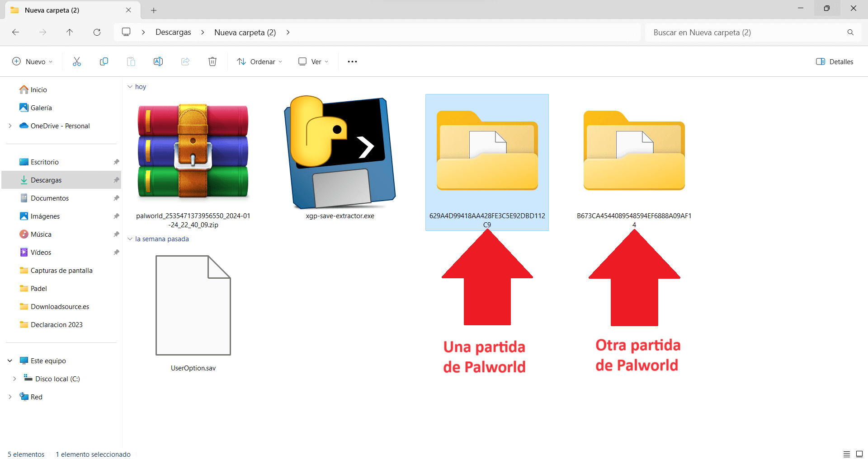The width and height of the screenshot is (868, 459).
Task: Go back to the previous folder
Action: pyautogui.click(x=15, y=32)
